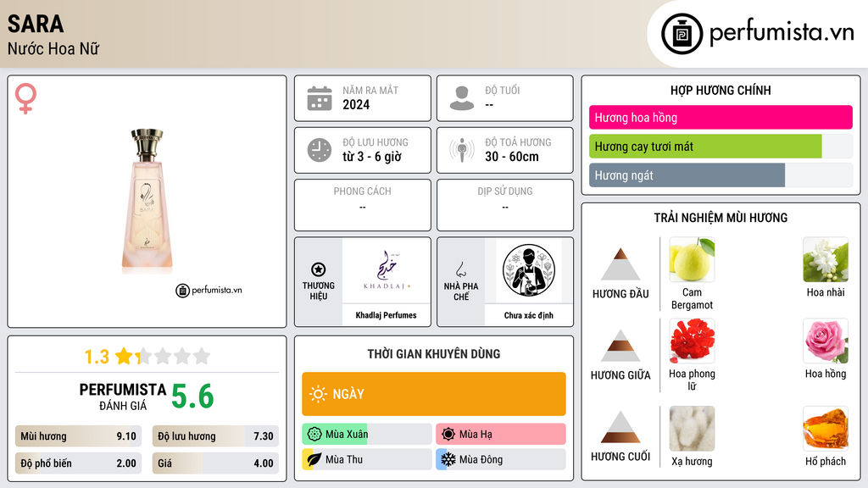Click the perfumista.vn site name text

pyautogui.click(x=782, y=32)
